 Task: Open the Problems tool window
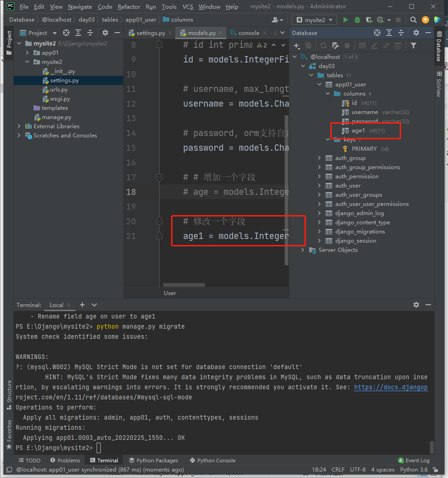(65, 461)
